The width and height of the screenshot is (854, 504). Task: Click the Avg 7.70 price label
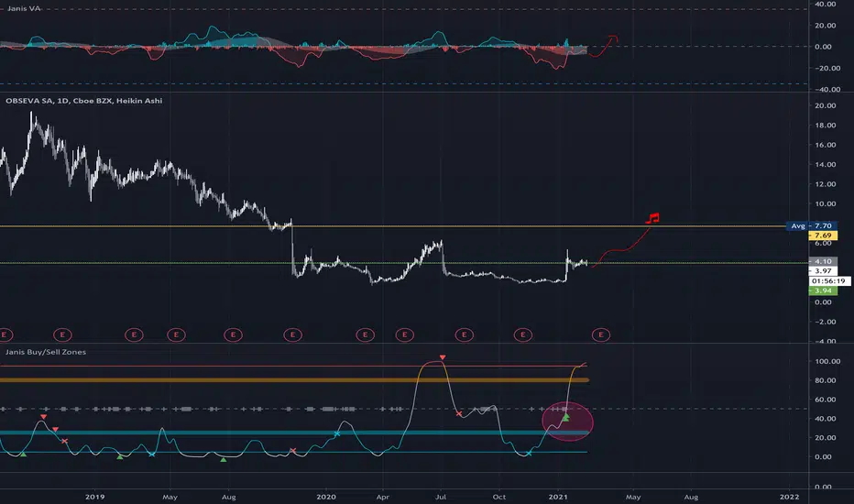(x=812, y=225)
